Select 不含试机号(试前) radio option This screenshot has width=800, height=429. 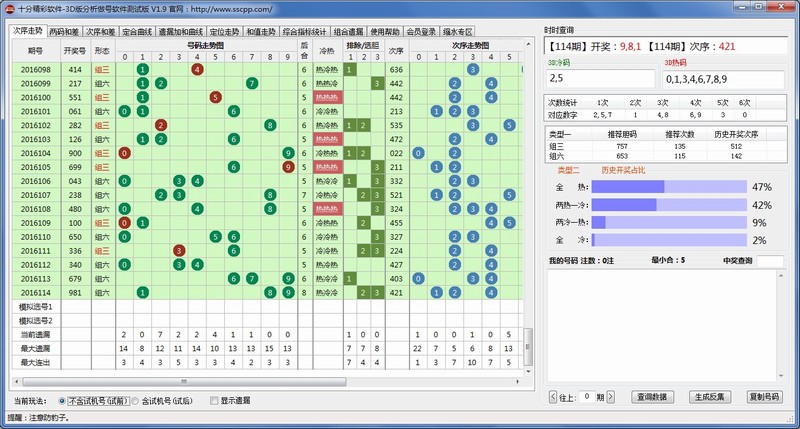click(x=63, y=400)
